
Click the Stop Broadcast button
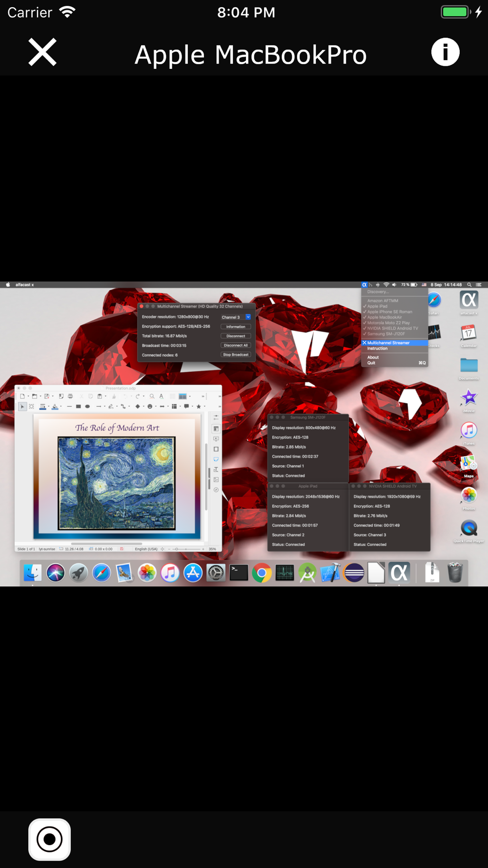coord(236,355)
